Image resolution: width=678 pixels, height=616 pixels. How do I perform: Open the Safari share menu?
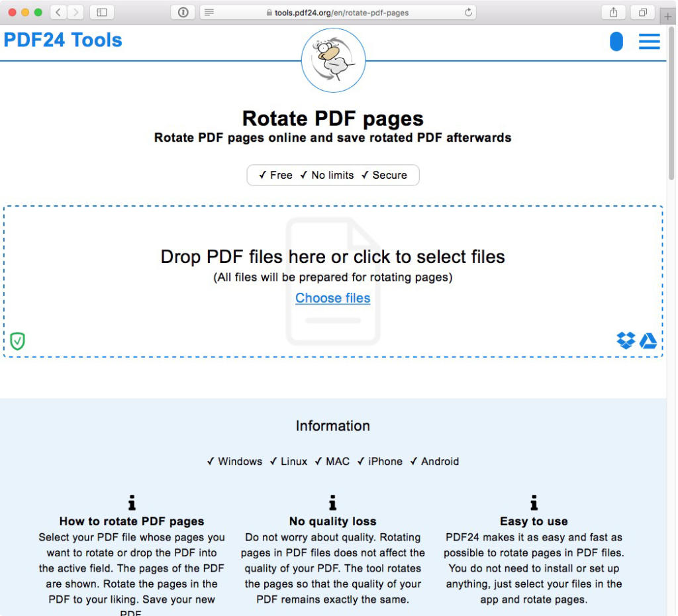(613, 12)
